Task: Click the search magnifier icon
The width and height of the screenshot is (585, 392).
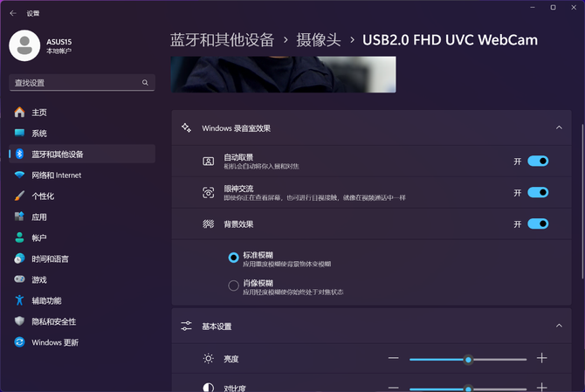Action: coord(145,82)
